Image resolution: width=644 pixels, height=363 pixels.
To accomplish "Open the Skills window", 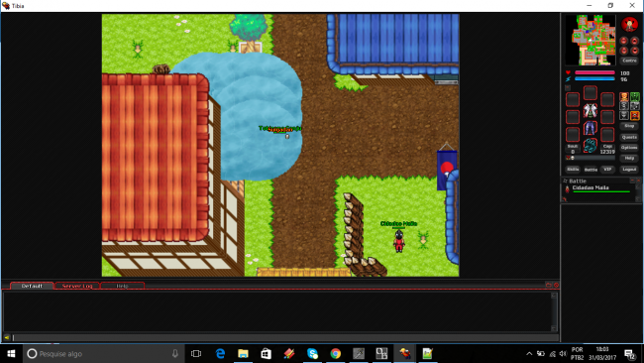I will point(573,170).
